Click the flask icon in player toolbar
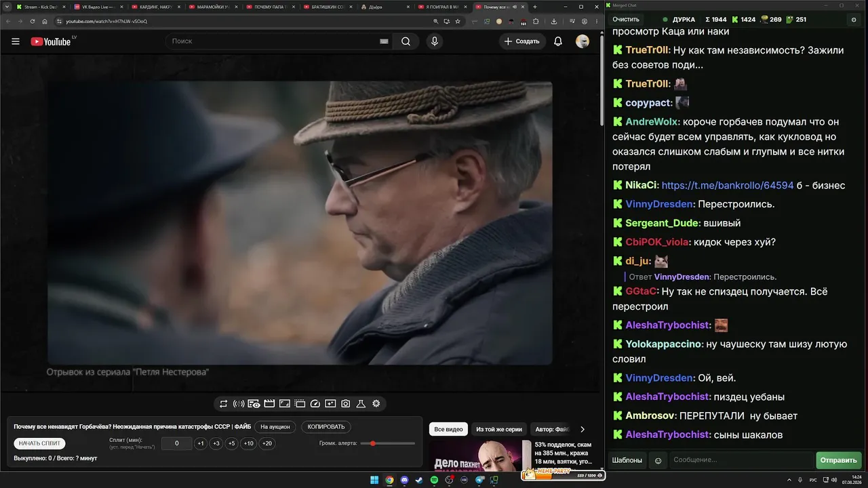 tap(361, 404)
